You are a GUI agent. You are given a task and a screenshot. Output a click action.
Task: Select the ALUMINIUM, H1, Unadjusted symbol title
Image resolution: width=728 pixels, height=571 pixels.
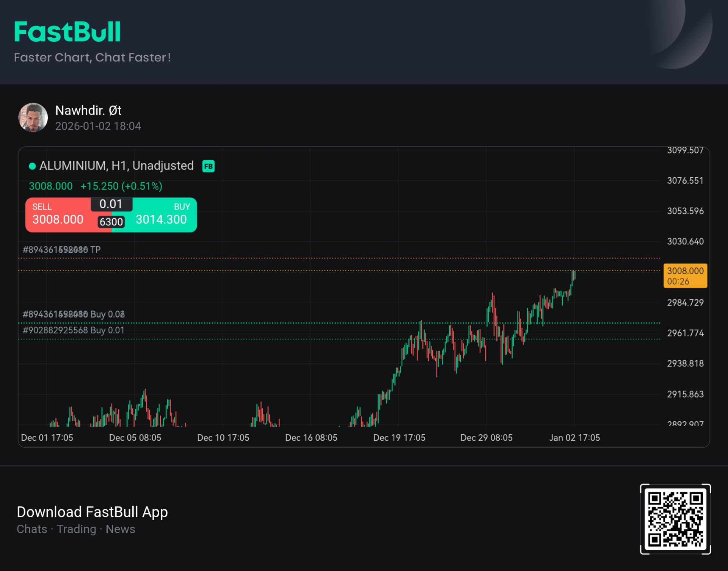click(116, 166)
